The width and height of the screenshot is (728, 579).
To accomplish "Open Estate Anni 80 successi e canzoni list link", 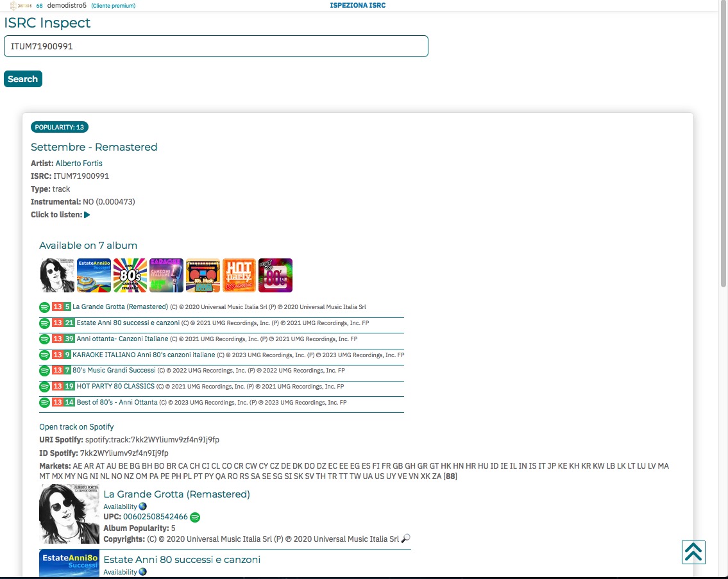I will pos(128,323).
